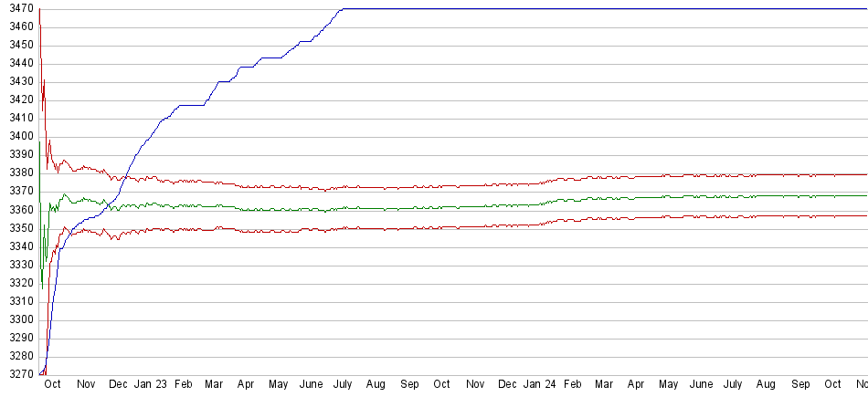Select the 3380 value on the y-axis
The height and width of the screenshot is (397, 868).
click(x=18, y=172)
